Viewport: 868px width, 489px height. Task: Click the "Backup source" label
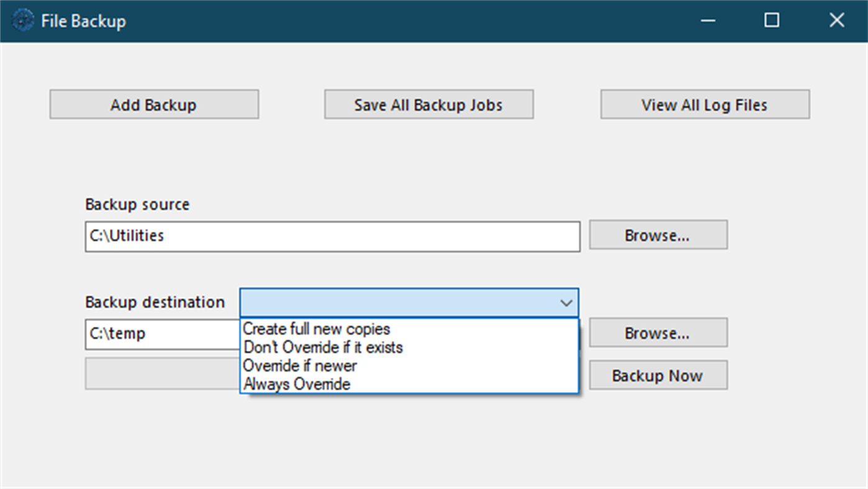(137, 204)
